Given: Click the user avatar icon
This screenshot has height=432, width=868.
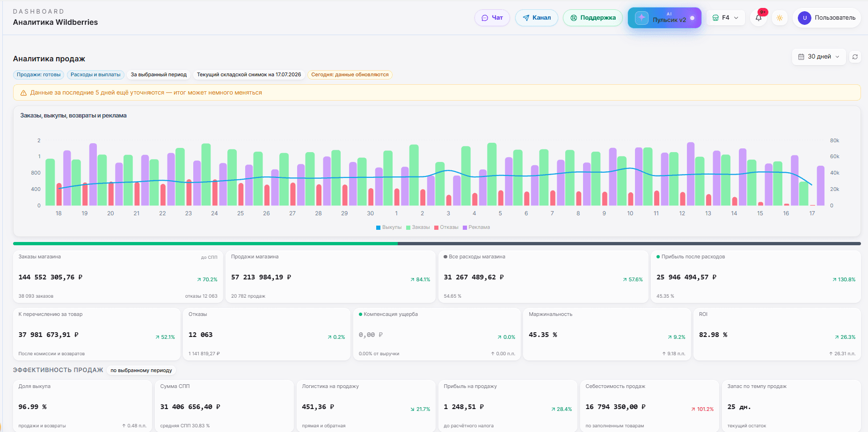Looking at the screenshot, I should click(804, 18).
